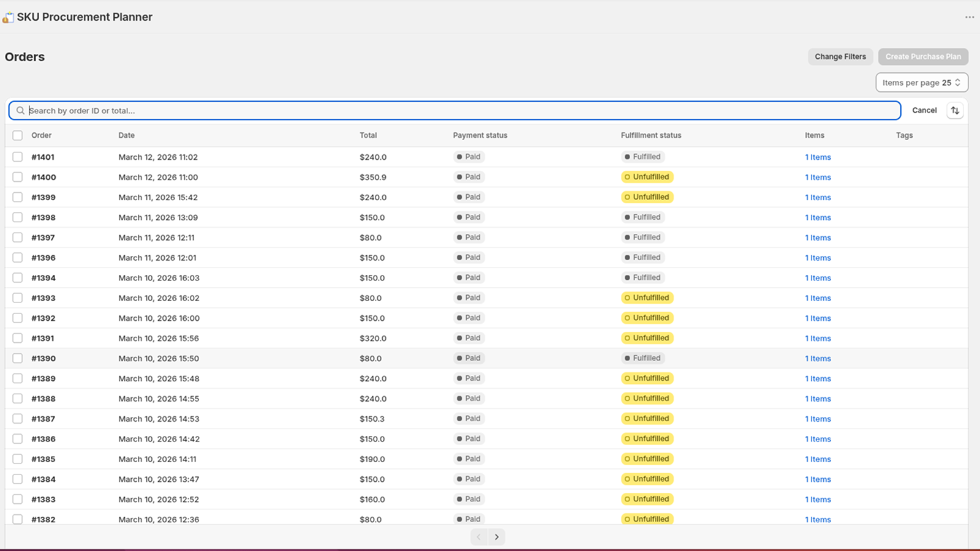The width and height of the screenshot is (980, 551).
Task: Open the search magnifier in the search bar
Action: 20,110
